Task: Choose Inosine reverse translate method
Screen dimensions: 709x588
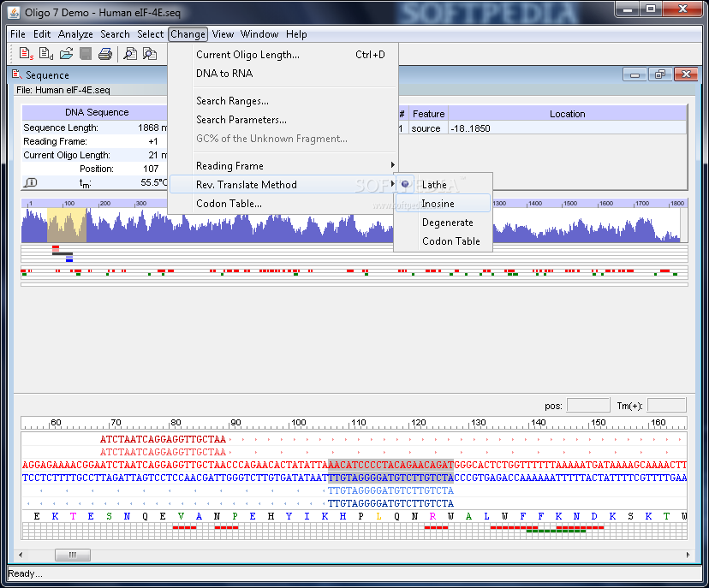Action: tap(443, 204)
